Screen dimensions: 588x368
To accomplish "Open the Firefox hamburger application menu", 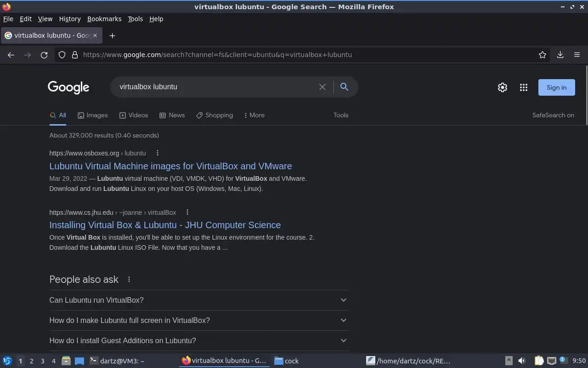I will tap(577, 55).
